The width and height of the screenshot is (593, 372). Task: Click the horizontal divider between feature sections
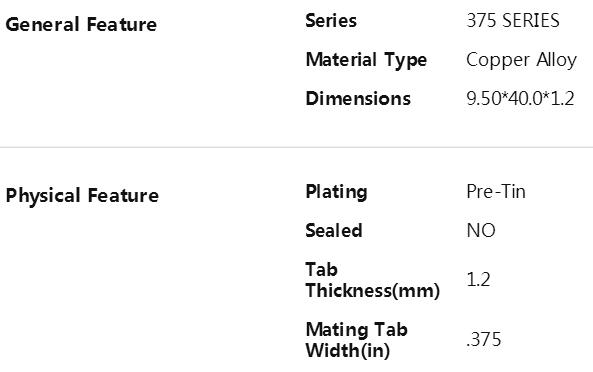pyautogui.click(x=296, y=147)
